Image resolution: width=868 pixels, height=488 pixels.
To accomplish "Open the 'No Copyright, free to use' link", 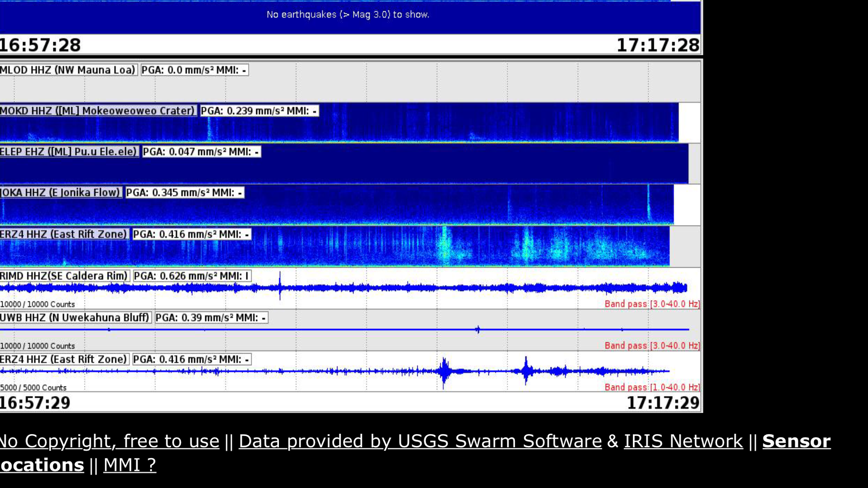I will 109,441.
